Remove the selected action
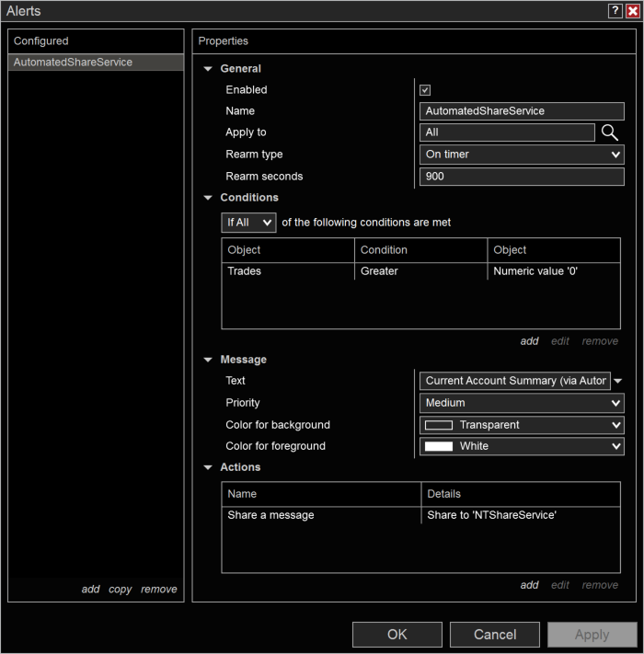The width and height of the screenshot is (644, 654). coord(600,585)
